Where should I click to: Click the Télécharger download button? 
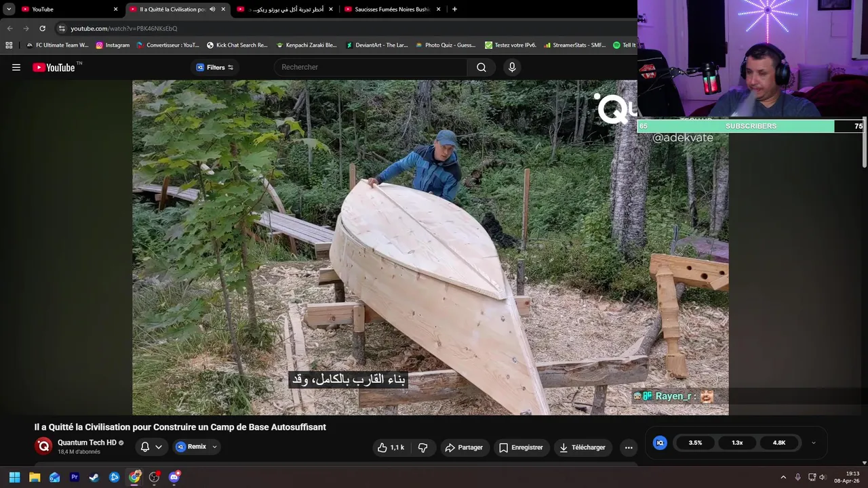click(x=581, y=447)
